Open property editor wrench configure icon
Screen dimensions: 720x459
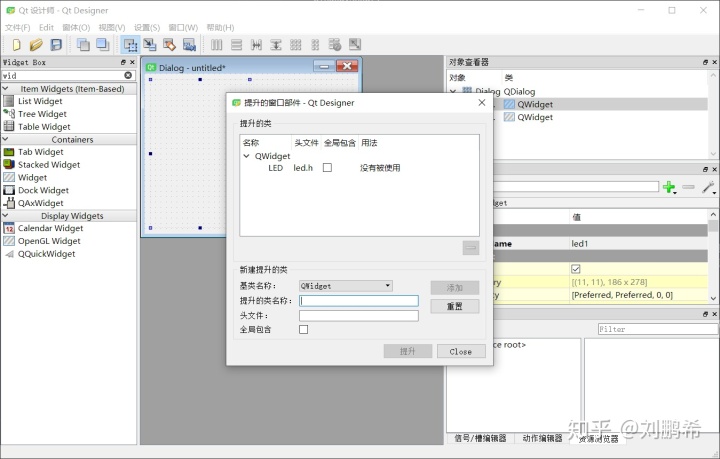coord(709,187)
